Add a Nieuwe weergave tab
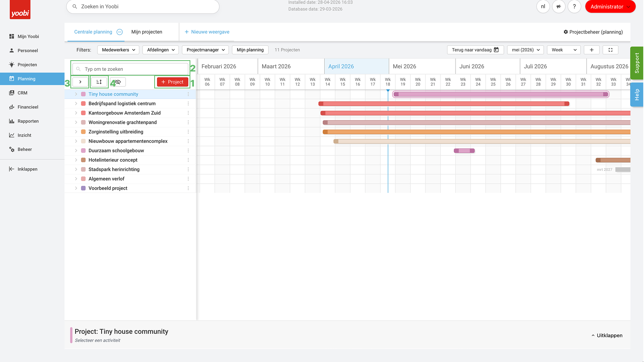The width and height of the screenshot is (644, 362). point(207,32)
